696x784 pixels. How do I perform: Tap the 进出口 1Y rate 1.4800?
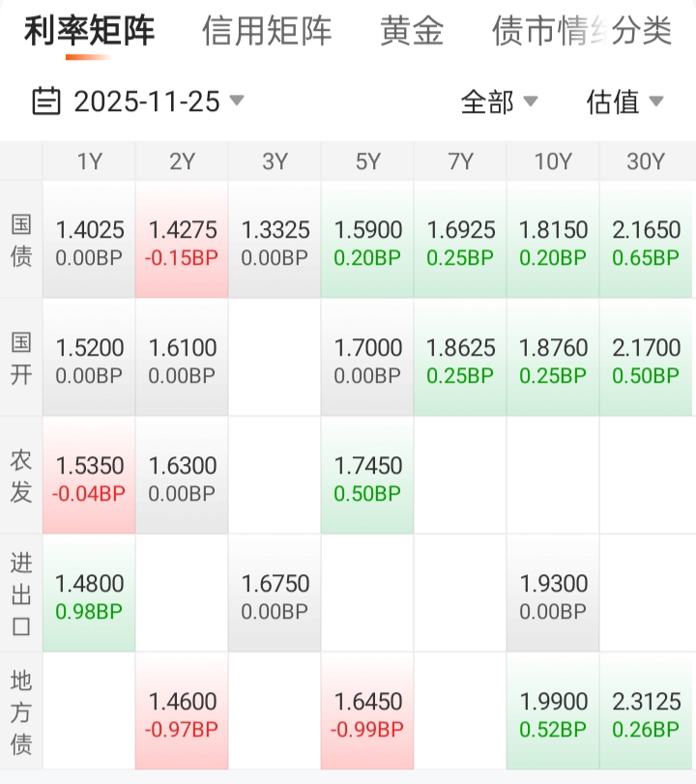[89, 596]
